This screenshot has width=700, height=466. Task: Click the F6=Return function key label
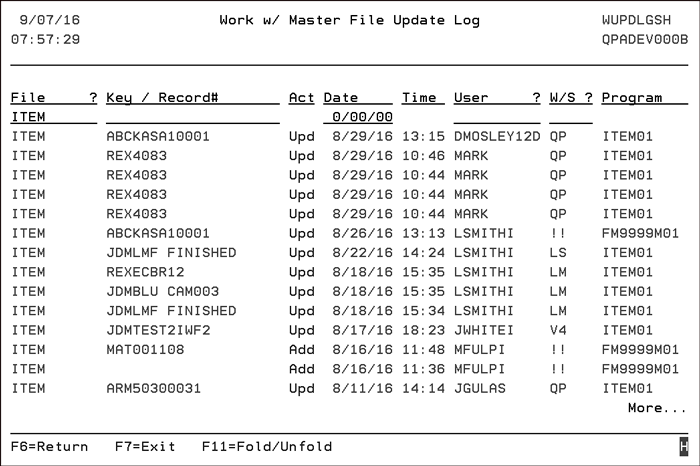(50, 446)
